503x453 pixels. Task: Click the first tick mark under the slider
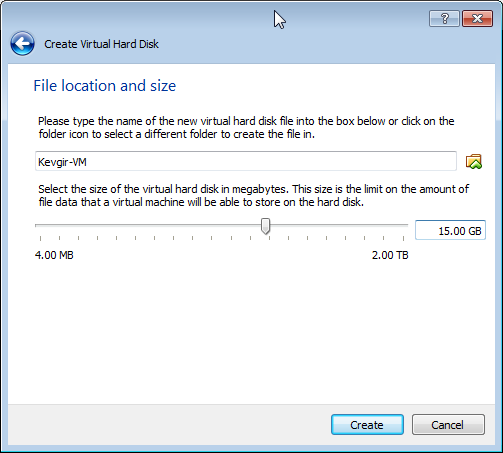41,238
